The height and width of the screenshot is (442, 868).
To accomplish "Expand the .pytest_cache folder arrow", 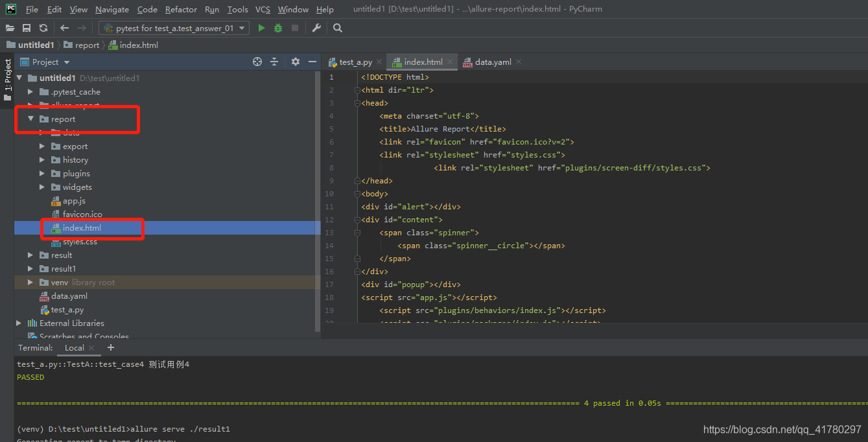I will coord(30,91).
